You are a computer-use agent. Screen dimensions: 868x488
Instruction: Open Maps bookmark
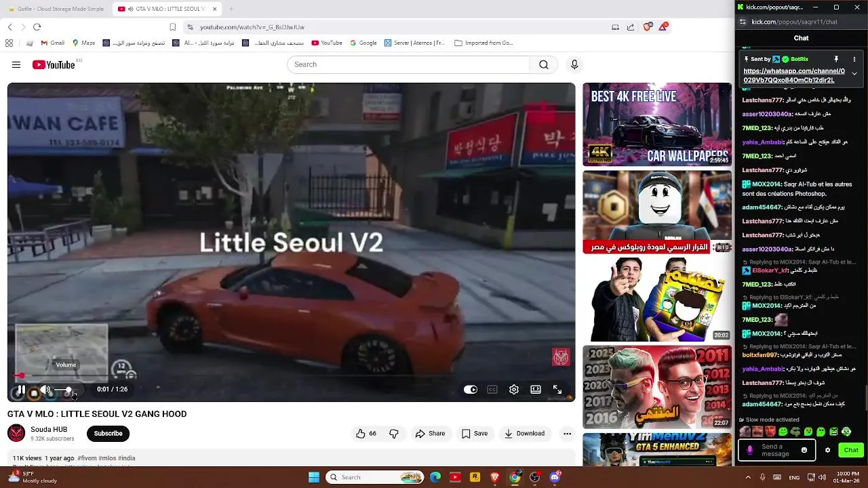tap(83, 43)
